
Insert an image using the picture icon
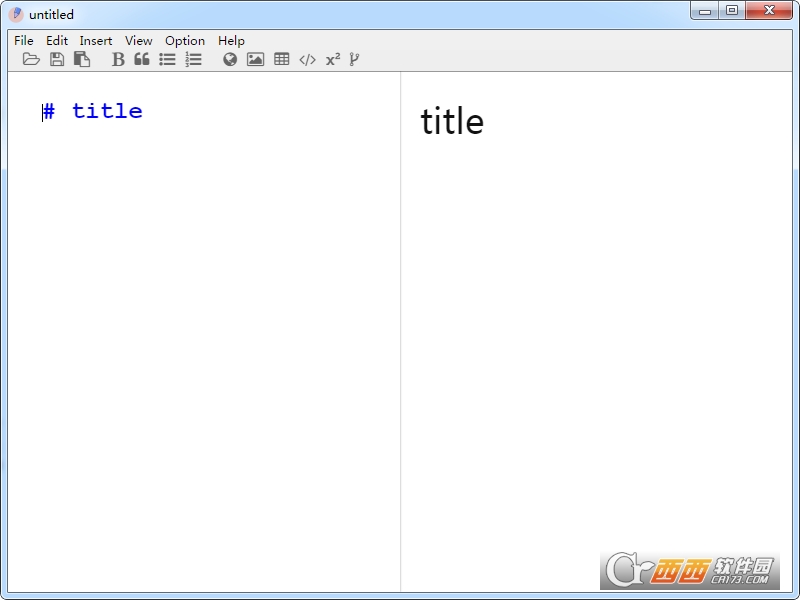(x=256, y=59)
